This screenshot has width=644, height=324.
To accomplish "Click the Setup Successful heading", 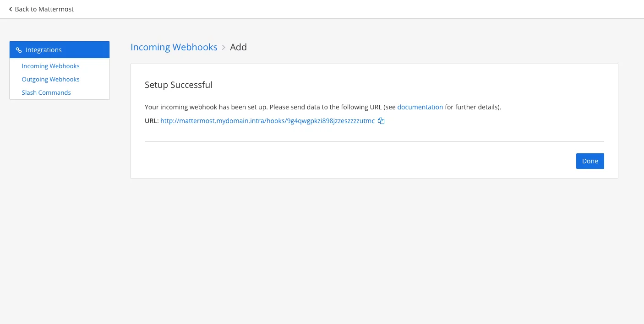I will click(178, 85).
